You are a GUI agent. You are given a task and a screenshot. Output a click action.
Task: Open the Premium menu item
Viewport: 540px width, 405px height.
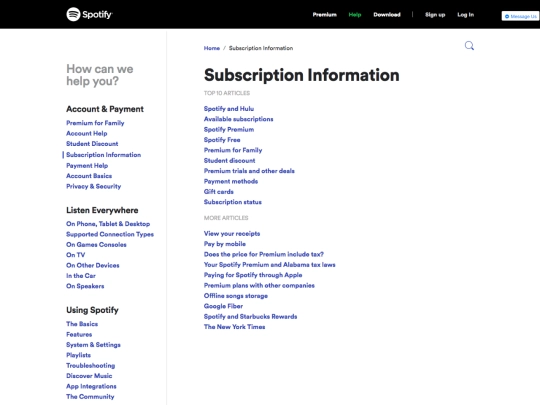click(324, 15)
